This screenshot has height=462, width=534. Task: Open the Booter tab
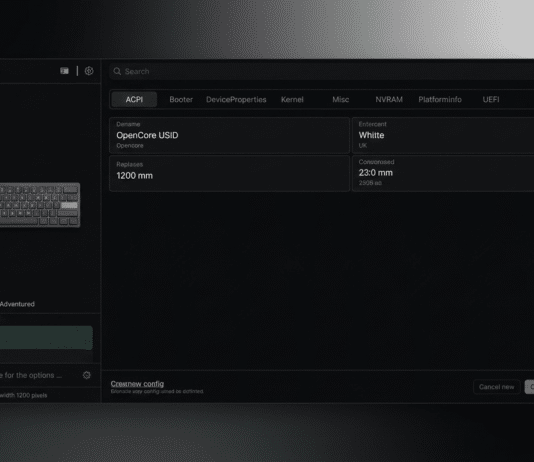pos(181,99)
